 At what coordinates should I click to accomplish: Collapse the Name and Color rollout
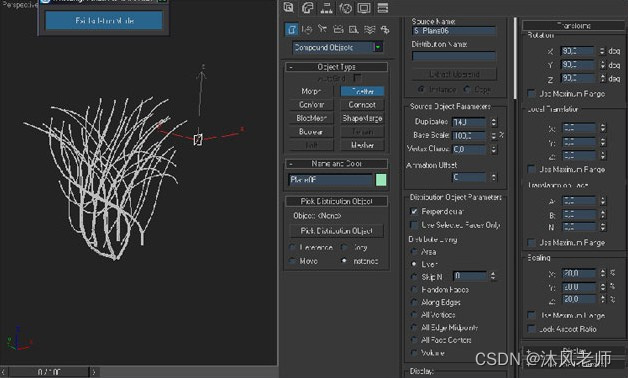tap(336, 164)
